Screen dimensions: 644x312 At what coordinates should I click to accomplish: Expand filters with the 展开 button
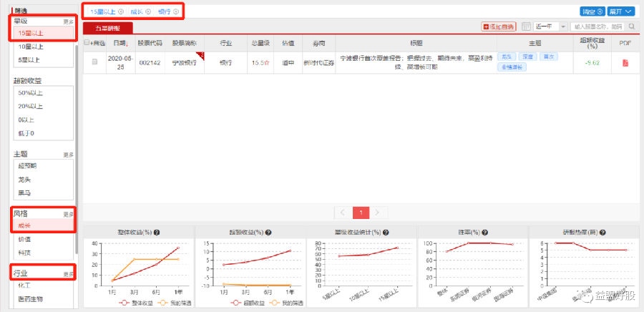[x=620, y=11]
